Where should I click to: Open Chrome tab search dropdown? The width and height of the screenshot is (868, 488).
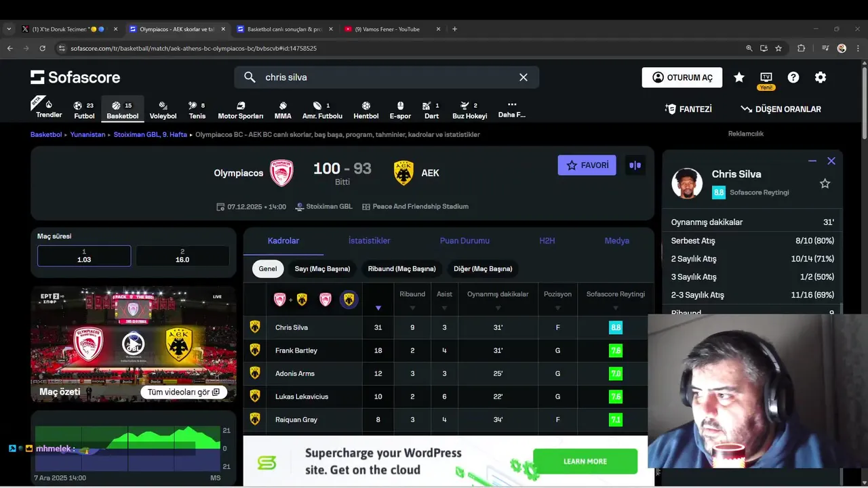coord(9,29)
